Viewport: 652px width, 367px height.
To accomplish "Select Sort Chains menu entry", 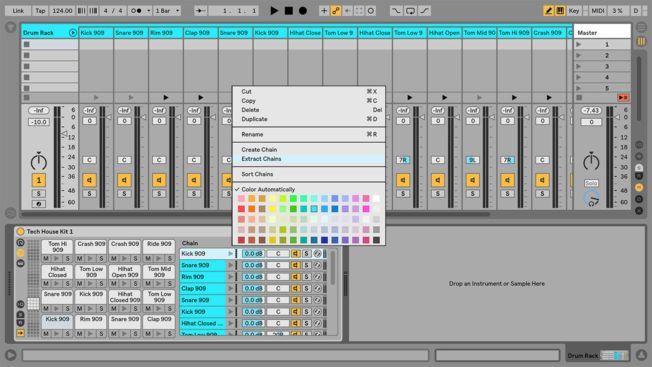I will point(309,174).
